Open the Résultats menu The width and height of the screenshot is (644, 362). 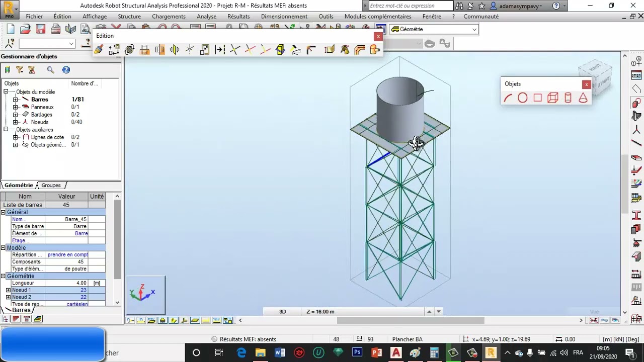click(238, 16)
